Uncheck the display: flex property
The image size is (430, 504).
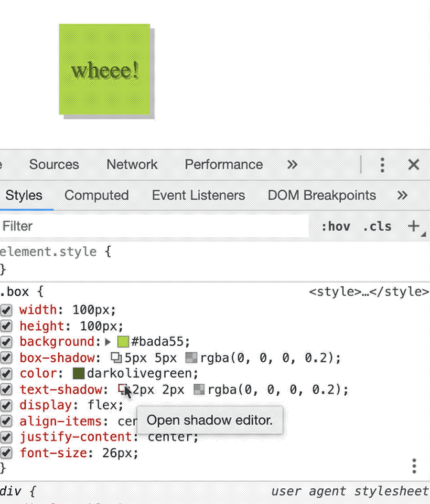(x=6, y=405)
